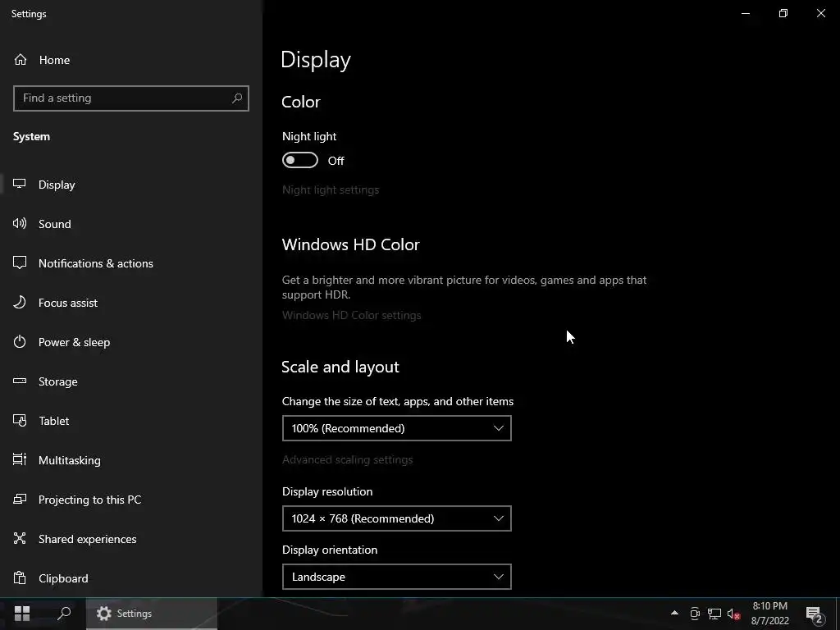Open the Action Center notifications icon
Screen dimensions: 840x630
click(814, 614)
